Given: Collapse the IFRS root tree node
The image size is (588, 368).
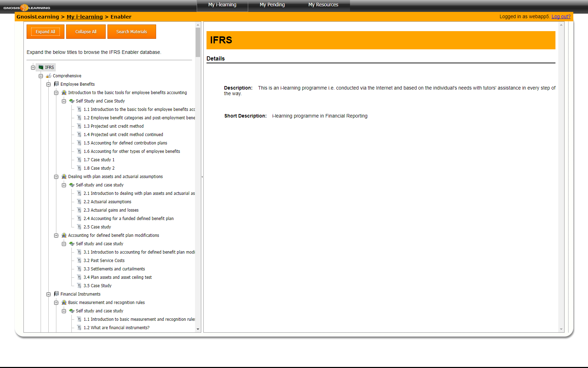Looking at the screenshot, I should coord(33,68).
